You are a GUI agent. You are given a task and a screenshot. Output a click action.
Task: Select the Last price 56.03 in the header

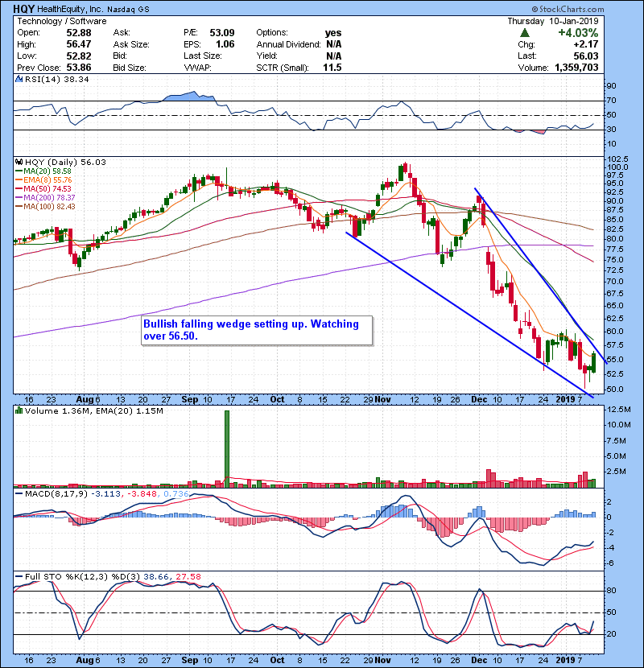pos(586,56)
